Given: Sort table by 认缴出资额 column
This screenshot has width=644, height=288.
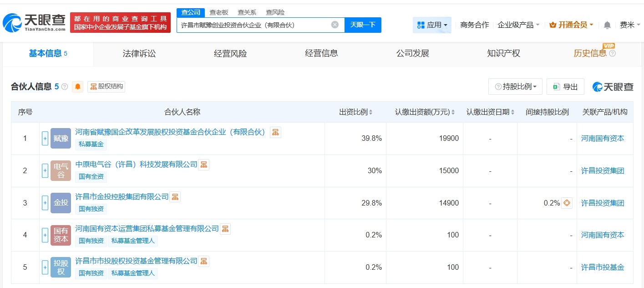Looking at the screenshot, I should click(x=453, y=112).
